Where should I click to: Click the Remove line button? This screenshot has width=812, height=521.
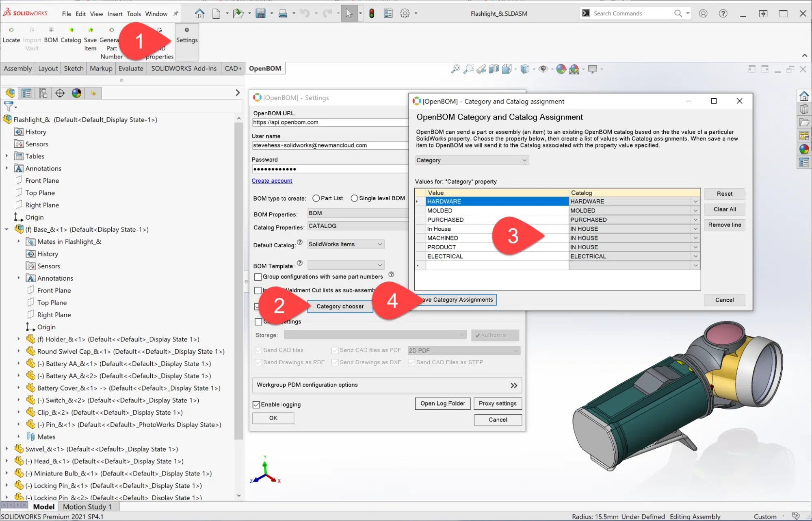pos(725,225)
